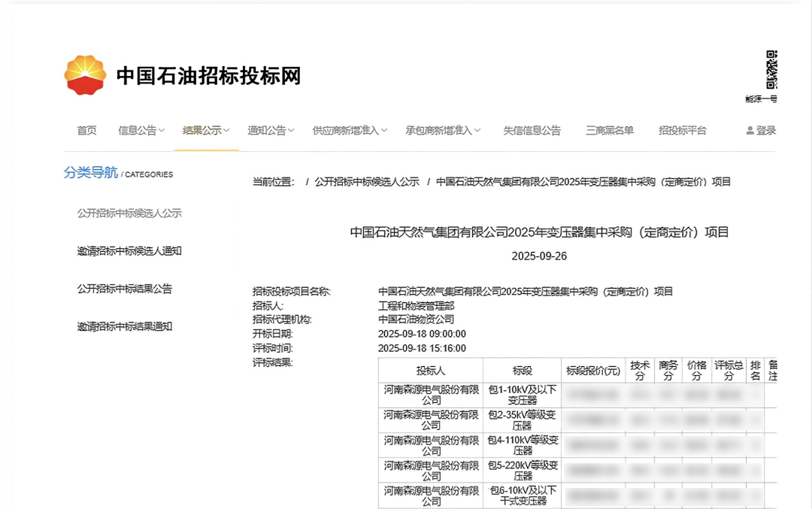Click the 包6-10kV及以下干式变压器 cell
The image size is (812, 509).
(x=522, y=495)
